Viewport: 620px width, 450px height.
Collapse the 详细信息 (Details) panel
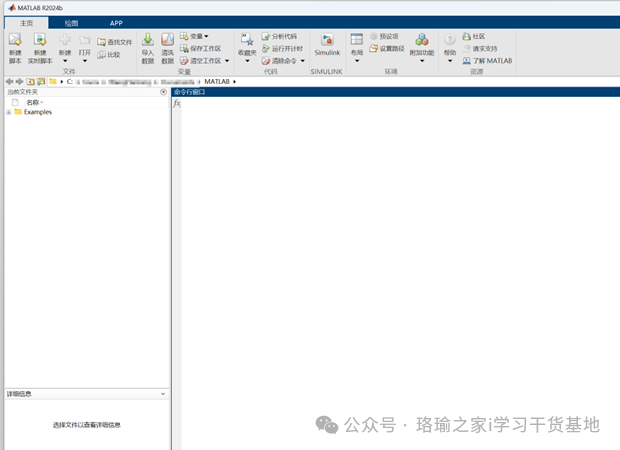point(163,394)
